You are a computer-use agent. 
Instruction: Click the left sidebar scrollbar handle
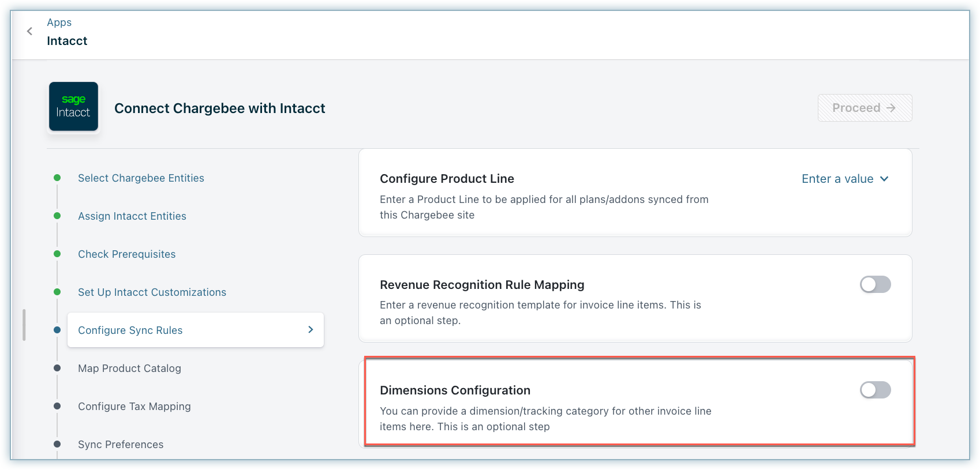tap(24, 325)
